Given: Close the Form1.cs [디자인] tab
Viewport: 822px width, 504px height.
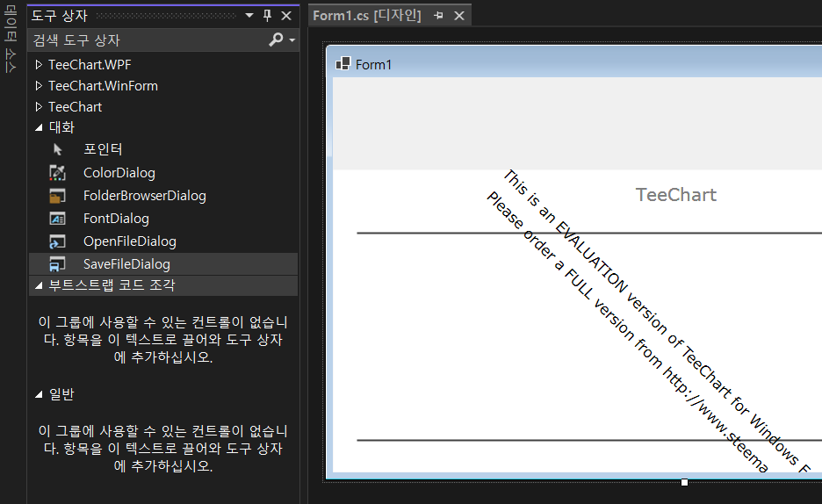Looking at the screenshot, I should point(459,16).
